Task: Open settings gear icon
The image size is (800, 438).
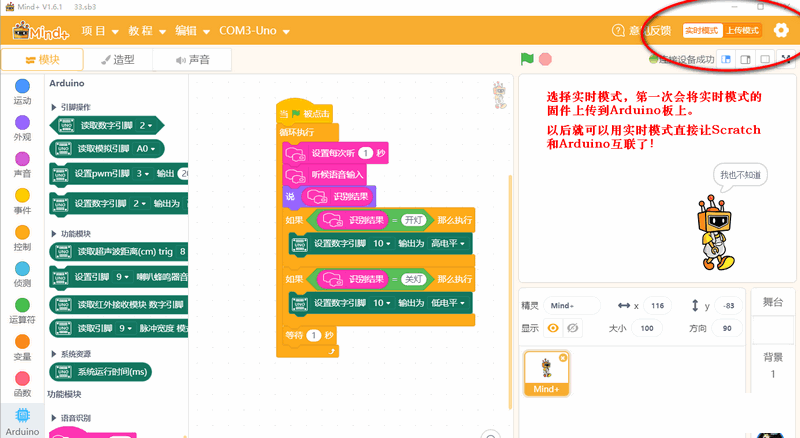Action: (x=781, y=31)
